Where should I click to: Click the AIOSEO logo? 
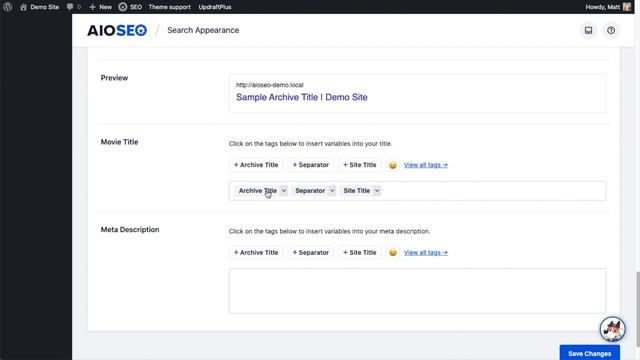click(x=117, y=30)
